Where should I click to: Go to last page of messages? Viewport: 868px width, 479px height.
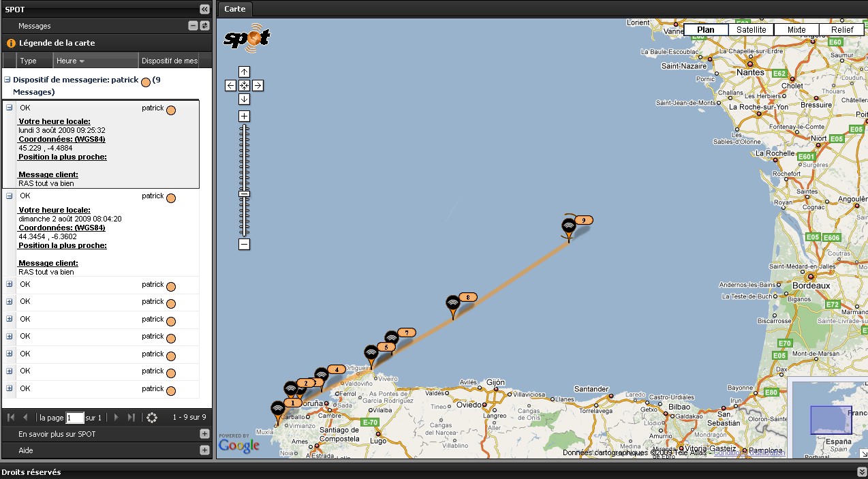131,417
